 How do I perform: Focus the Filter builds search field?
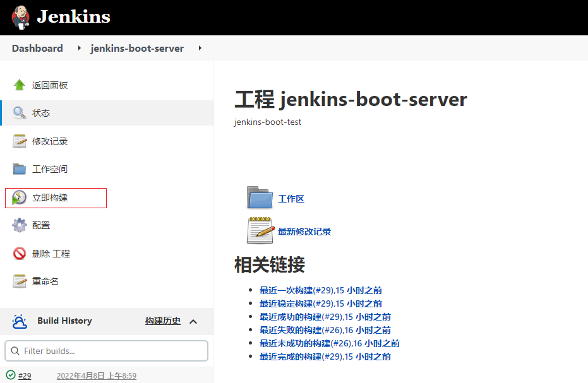tap(107, 351)
